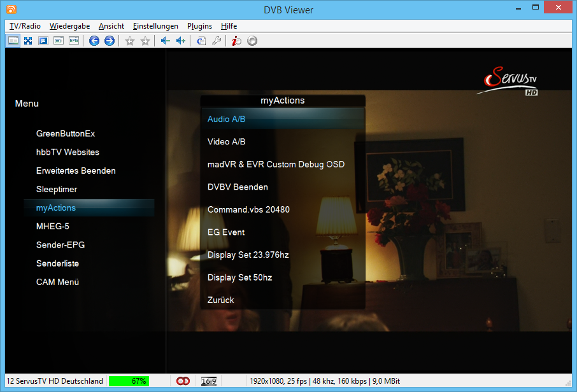Select Erweitertes Beenden menu entry
577x392 pixels.
tap(76, 171)
